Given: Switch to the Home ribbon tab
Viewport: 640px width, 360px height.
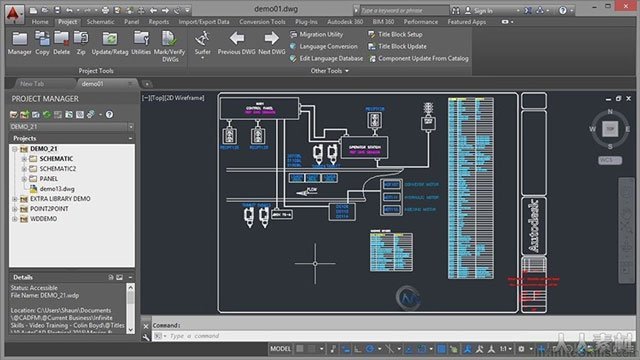Looking at the screenshot, I should (40, 22).
